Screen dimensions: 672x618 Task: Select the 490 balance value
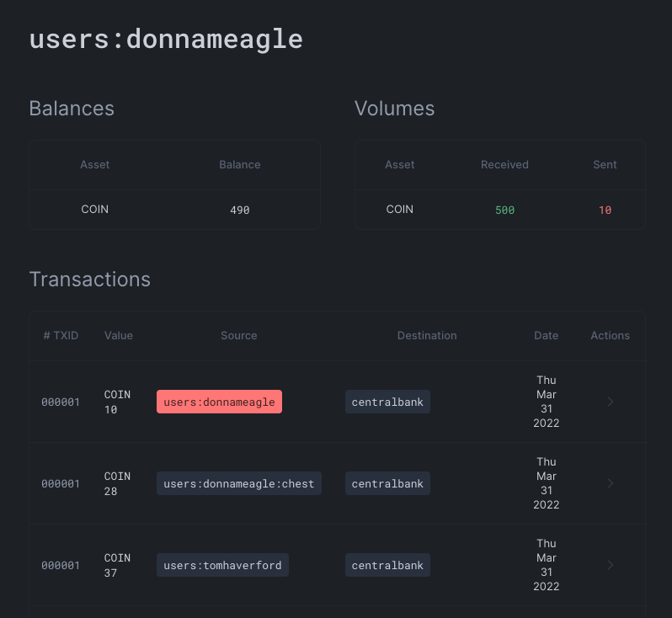tap(240, 210)
